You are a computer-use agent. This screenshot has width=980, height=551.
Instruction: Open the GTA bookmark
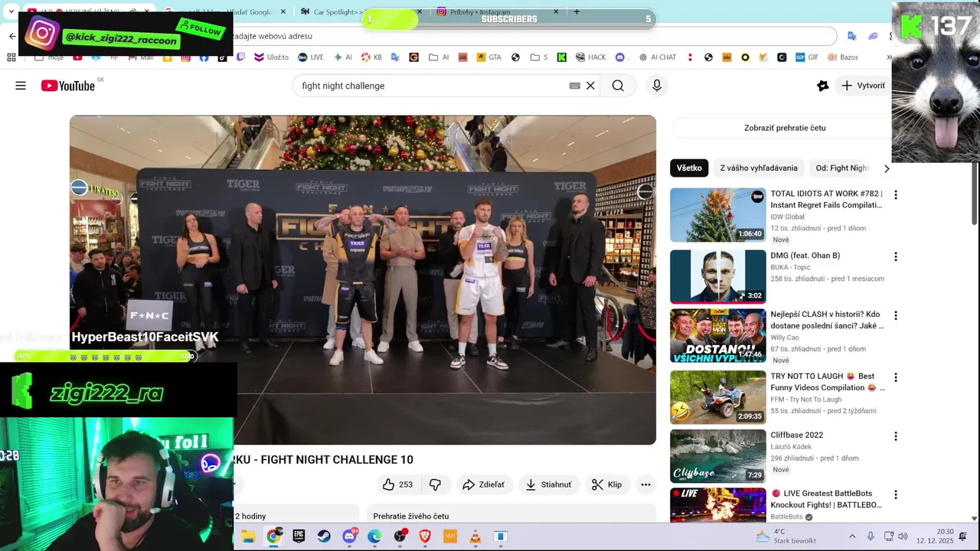(488, 57)
